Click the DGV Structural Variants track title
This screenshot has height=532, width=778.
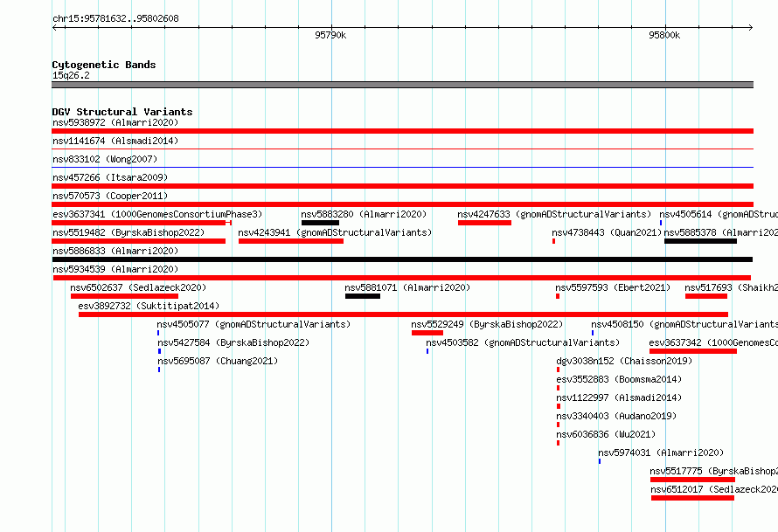pos(122,112)
